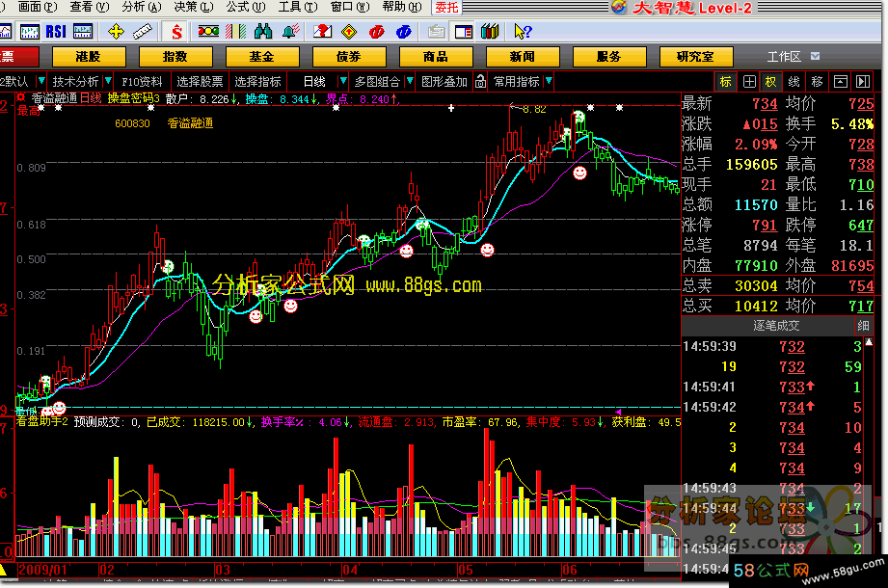
Task: Click the grid 田 icon beside 标
Action: pos(749,82)
